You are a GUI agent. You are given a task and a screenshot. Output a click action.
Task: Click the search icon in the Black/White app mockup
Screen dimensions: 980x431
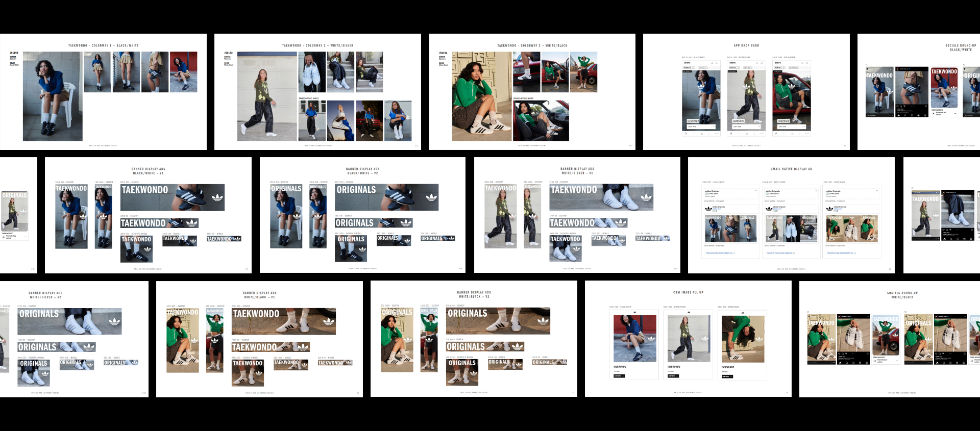coord(712,63)
